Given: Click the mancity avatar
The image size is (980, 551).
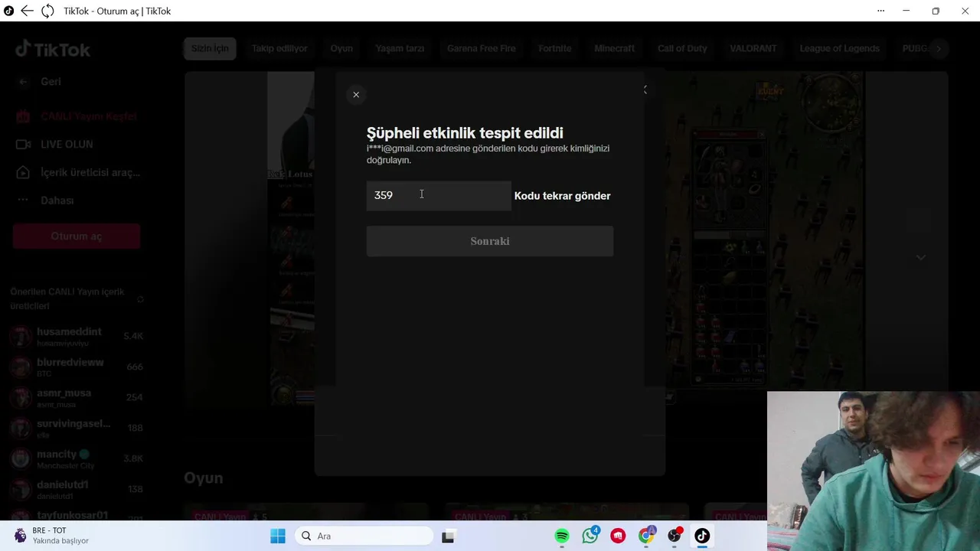Looking at the screenshot, I should [22, 458].
